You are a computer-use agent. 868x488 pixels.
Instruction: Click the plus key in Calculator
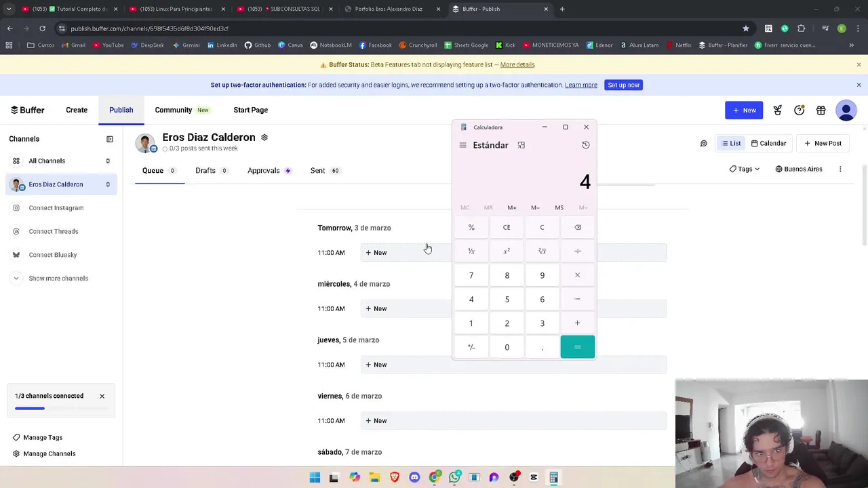click(x=578, y=323)
